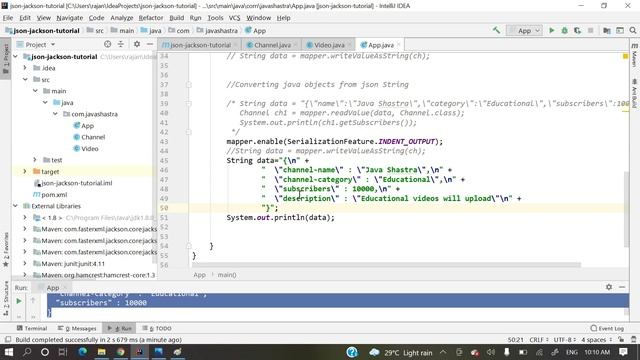Viewport: 640px width, 360px height.
Task: Toggle fold marker at line 37
Action: click(x=189, y=84)
